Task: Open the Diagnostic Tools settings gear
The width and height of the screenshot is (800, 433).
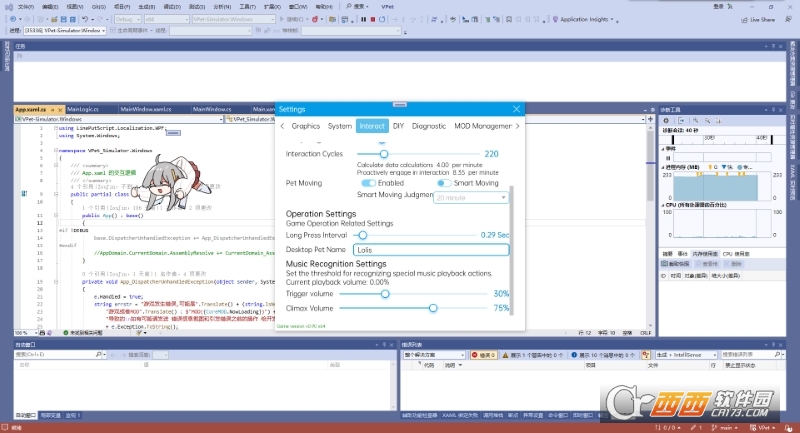Action: point(666,121)
